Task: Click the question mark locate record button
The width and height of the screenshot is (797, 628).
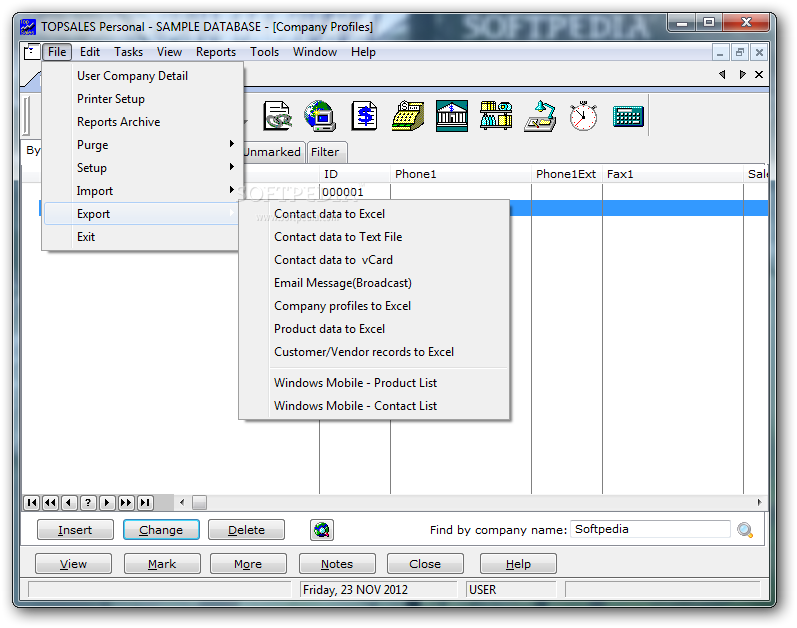Action: tap(88, 503)
